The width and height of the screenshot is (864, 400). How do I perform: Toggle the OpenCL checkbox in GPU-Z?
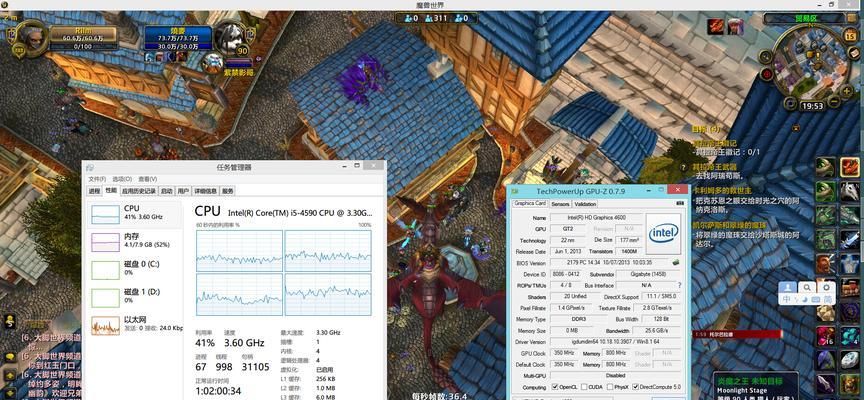tap(555, 387)
